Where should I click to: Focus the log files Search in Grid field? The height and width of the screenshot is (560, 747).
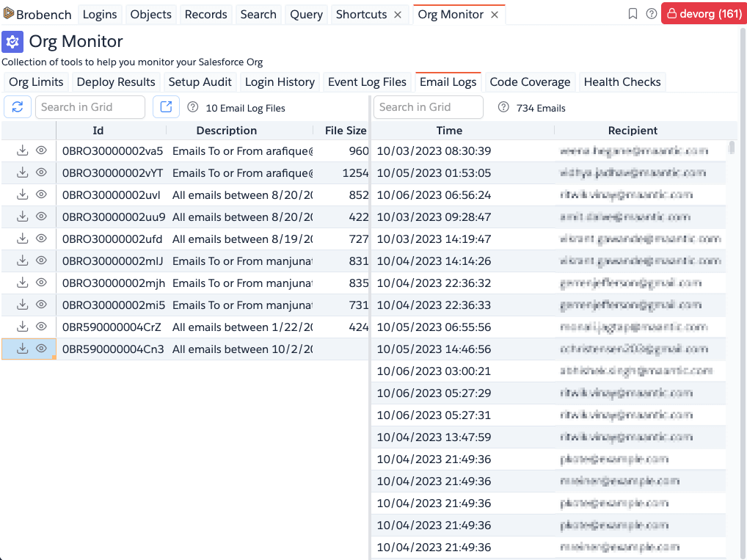point(90,106)
